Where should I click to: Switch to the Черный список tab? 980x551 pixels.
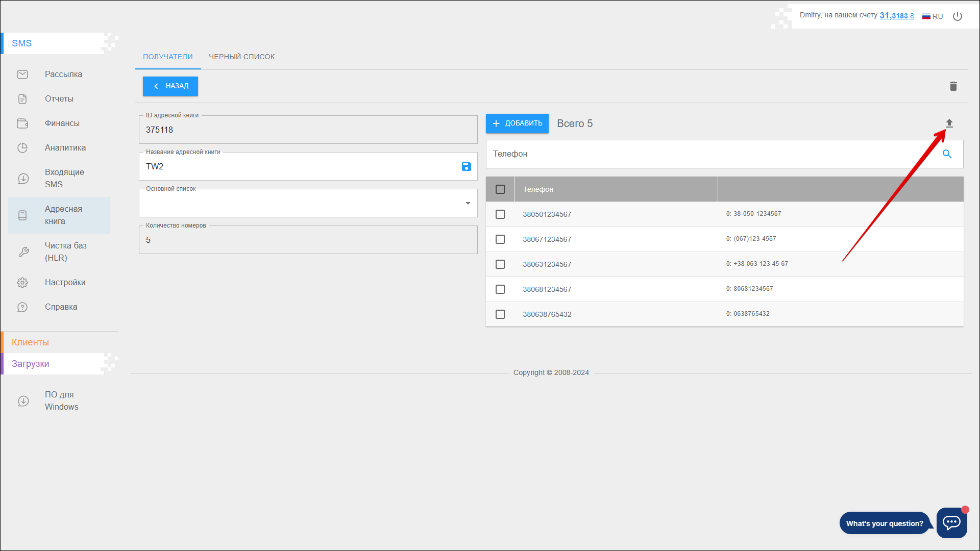coord(241,57)
